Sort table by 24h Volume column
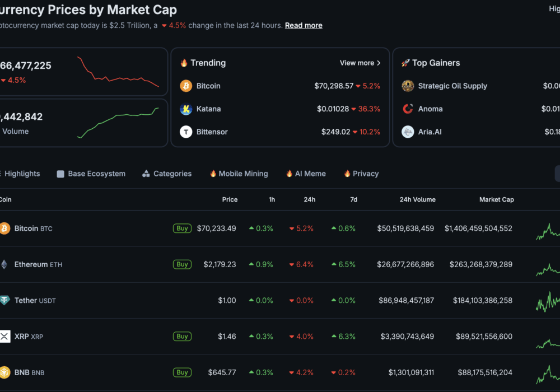Viewport: 560px width, 392px height. pos(417,200)
